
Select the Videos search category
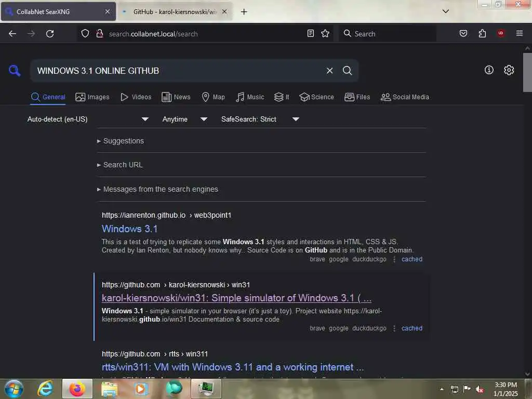(x=136, y=97)
